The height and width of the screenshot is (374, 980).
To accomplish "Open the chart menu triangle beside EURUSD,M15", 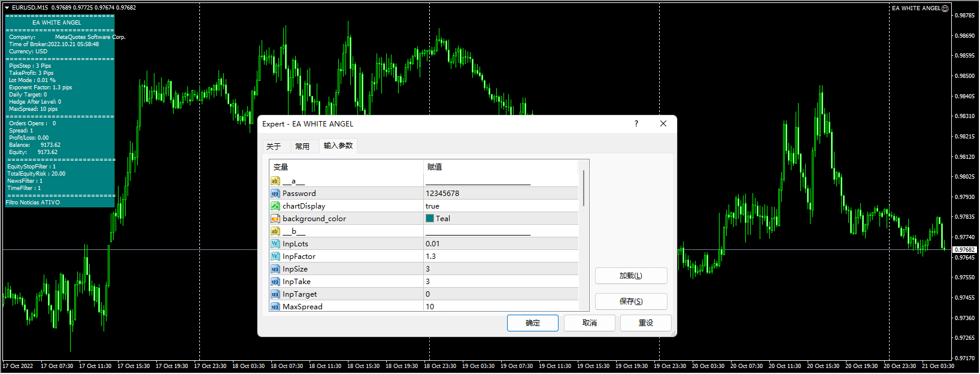I will pos(7,8).
